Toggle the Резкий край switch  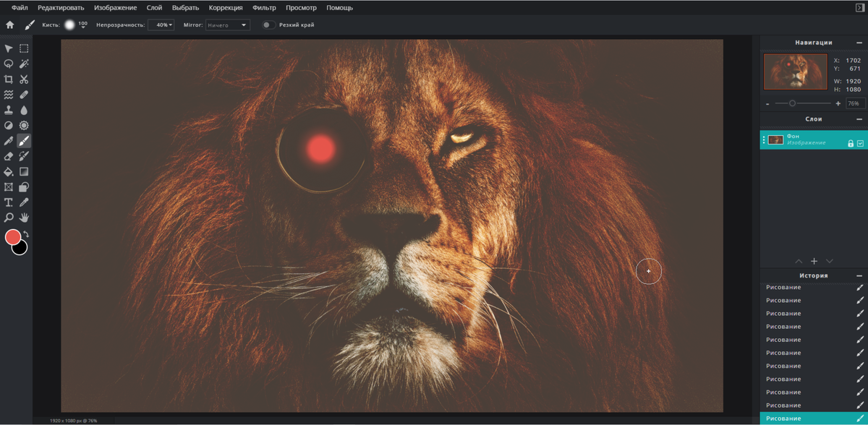coord(268,25)
